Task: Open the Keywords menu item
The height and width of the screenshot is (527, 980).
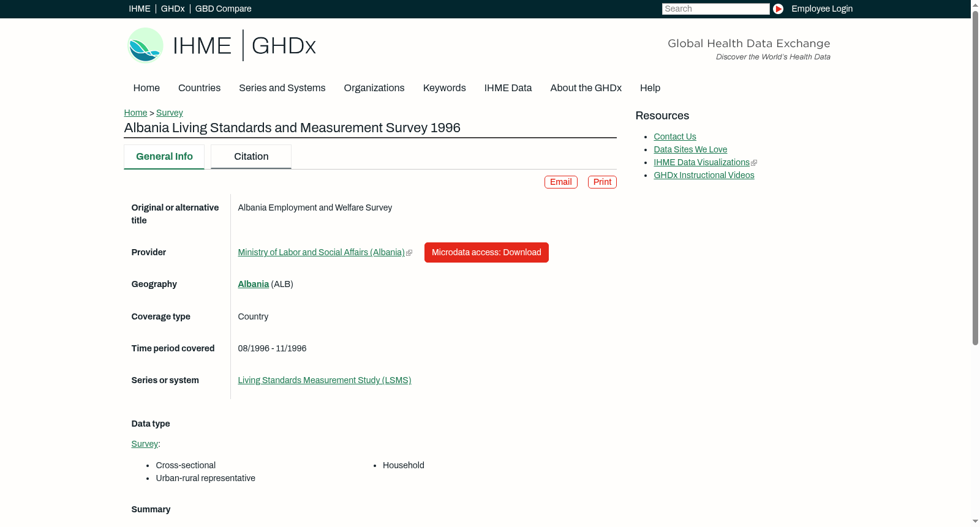Action: click(x=445, y=88)
